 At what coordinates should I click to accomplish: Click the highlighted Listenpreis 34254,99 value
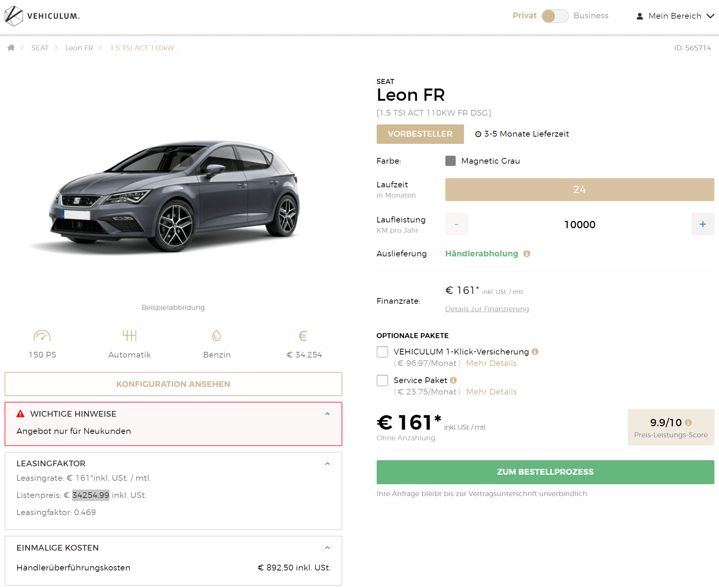tap(91, 495)
